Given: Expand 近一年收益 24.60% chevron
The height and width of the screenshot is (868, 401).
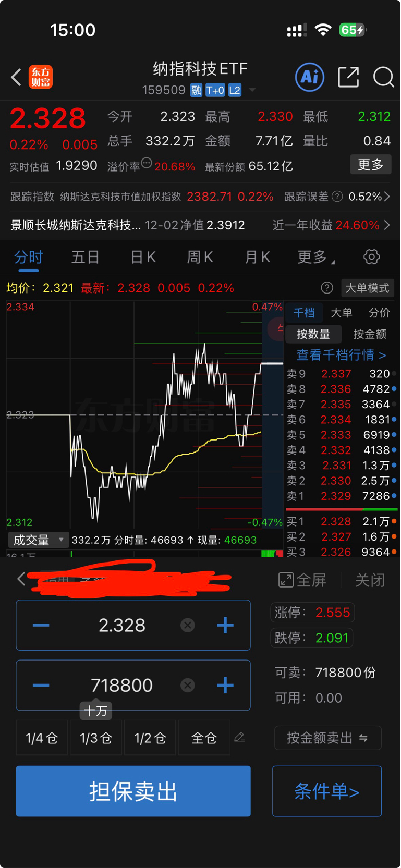Looking at the screenshot, I should (387, 225).
